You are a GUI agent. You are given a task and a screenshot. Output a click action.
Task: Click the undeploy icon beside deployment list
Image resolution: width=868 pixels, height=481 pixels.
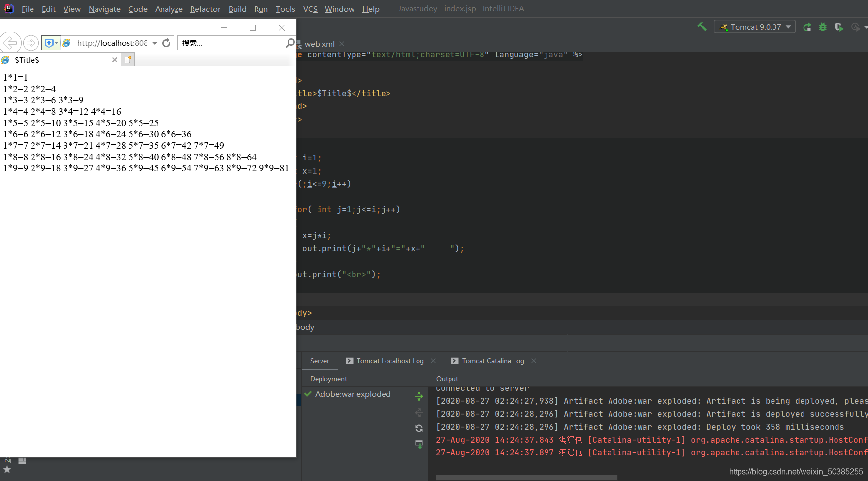[419, 412]
